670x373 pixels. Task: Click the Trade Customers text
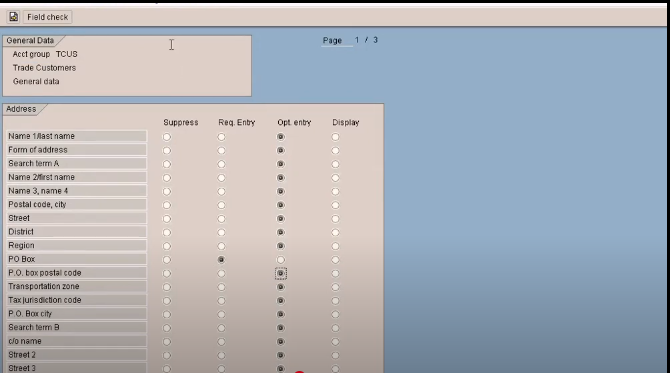click(44, 68)
